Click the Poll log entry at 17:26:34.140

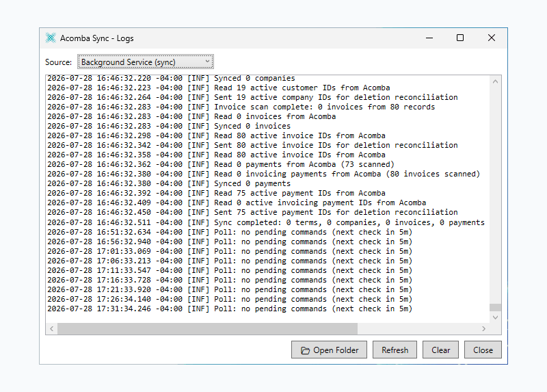pyautogui.click(x=230, y=299)
